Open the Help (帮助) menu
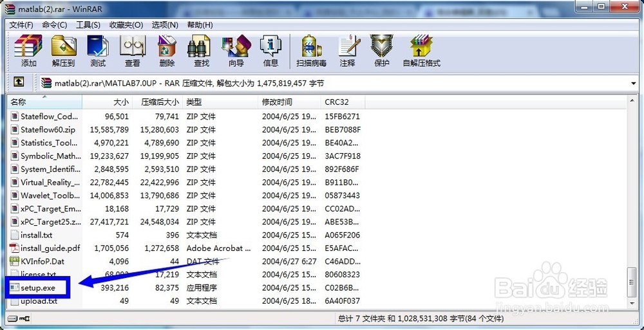The image size is (644, 330). 200,25
